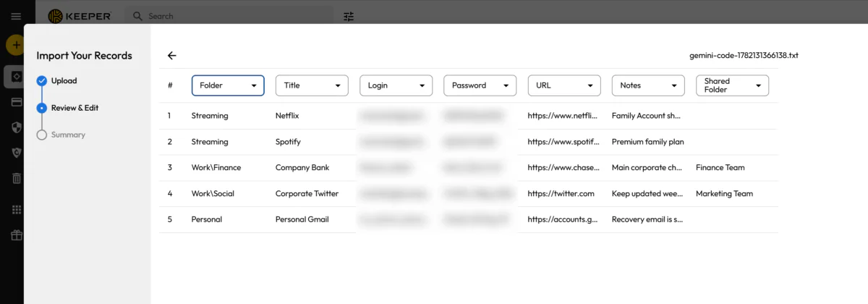The image size is (868, 304).
Task: Select the Review & Edit step
Action: point(67,108)
